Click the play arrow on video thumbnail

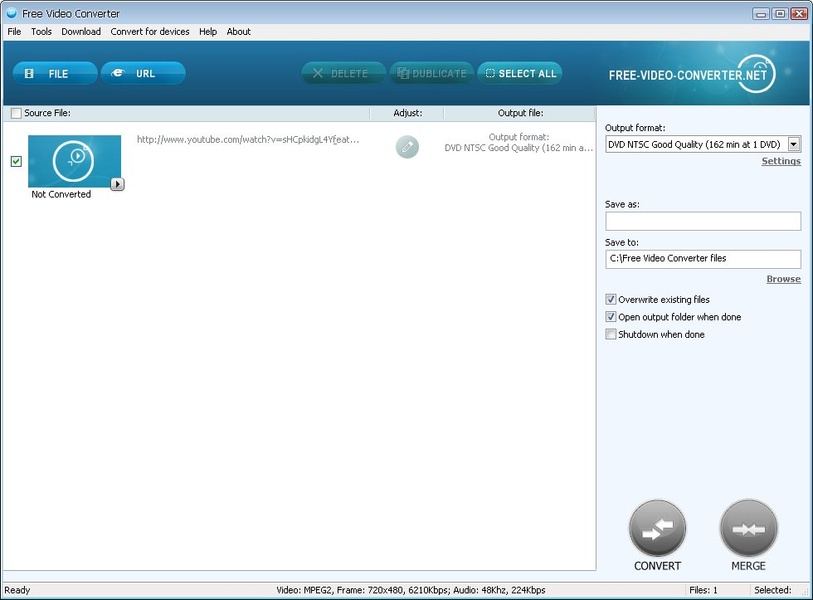coord(117,184)
